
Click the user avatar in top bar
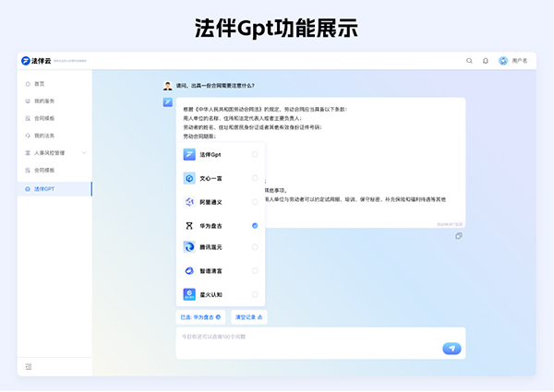[x=503, y=61]
